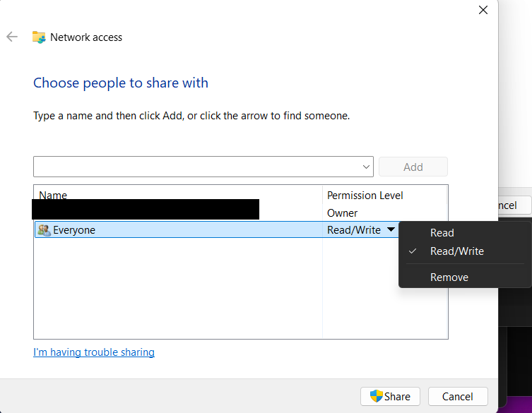Click the Name column header
The width and height of the screenshot is (532, 413).
[53, 195]
